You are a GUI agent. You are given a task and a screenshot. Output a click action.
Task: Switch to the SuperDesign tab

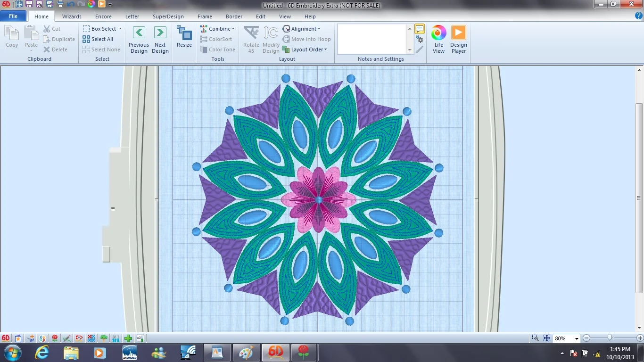(x=168, y=16)
